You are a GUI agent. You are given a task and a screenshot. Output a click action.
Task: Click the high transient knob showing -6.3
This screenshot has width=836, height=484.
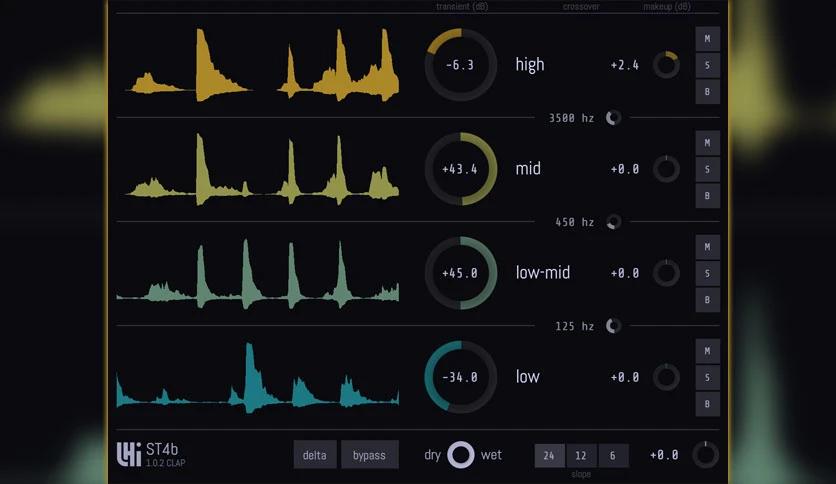pyautogui.click(x=461, y=65)
